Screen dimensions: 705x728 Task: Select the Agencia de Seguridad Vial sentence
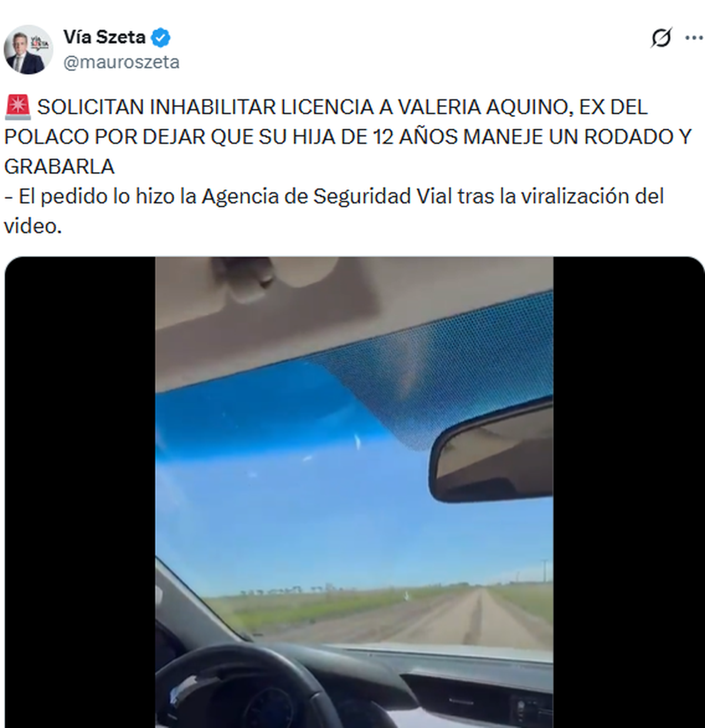(334, 211)
